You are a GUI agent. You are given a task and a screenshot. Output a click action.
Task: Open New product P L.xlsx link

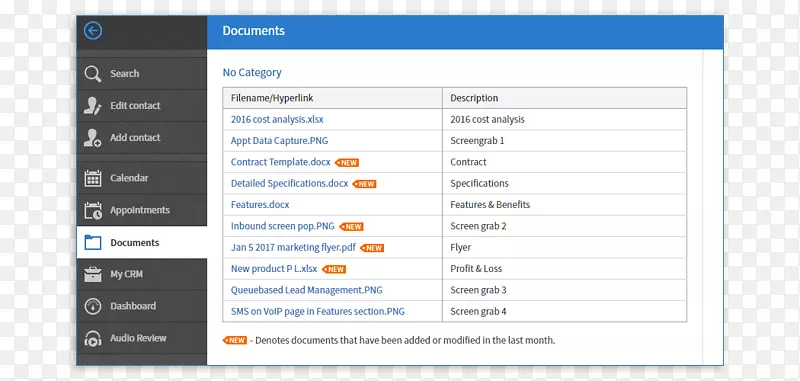pos(274,269)
